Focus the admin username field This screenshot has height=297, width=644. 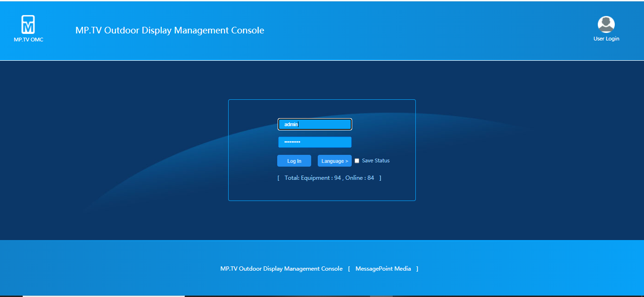tap(315, 124)
